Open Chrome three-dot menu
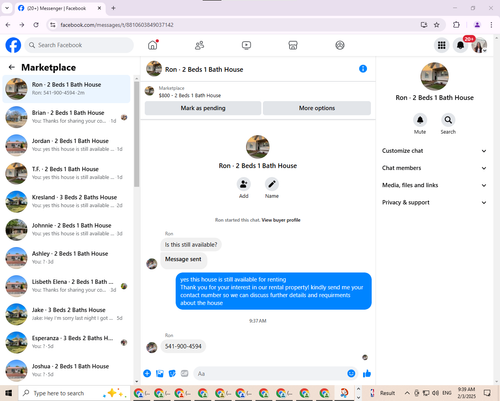This screenshot has width=500, height=401. [491, 25]
